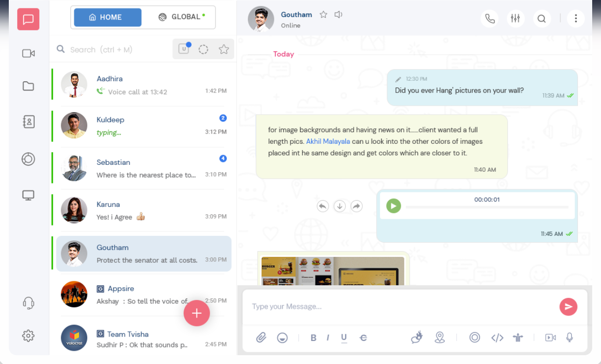The width and height of the screenshot is (601, 364).
Task: Click Sebastian's unread badge showing 4
Action: point(223,159)
